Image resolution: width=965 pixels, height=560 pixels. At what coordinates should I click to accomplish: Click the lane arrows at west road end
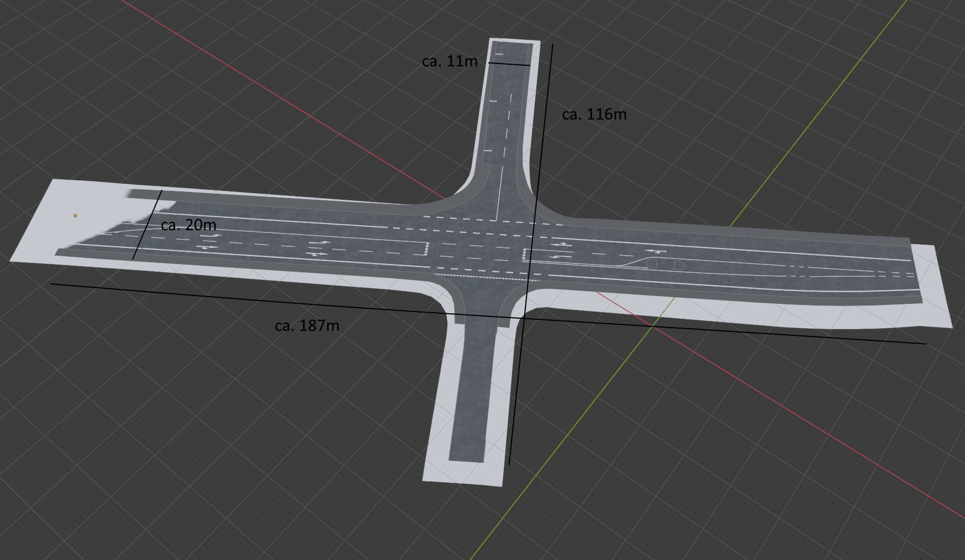click(x=209, y=241)
